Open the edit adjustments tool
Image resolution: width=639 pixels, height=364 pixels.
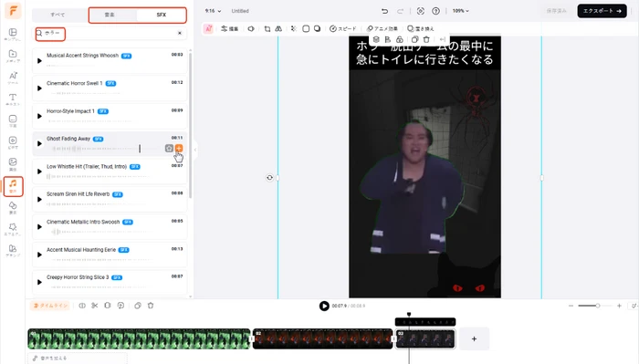coord(230,28)
